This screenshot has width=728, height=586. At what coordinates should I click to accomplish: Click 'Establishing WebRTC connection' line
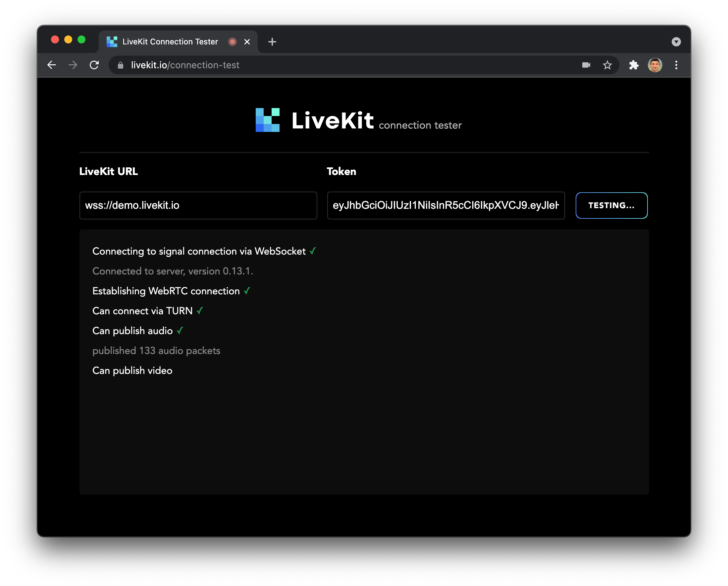[166, 291]
